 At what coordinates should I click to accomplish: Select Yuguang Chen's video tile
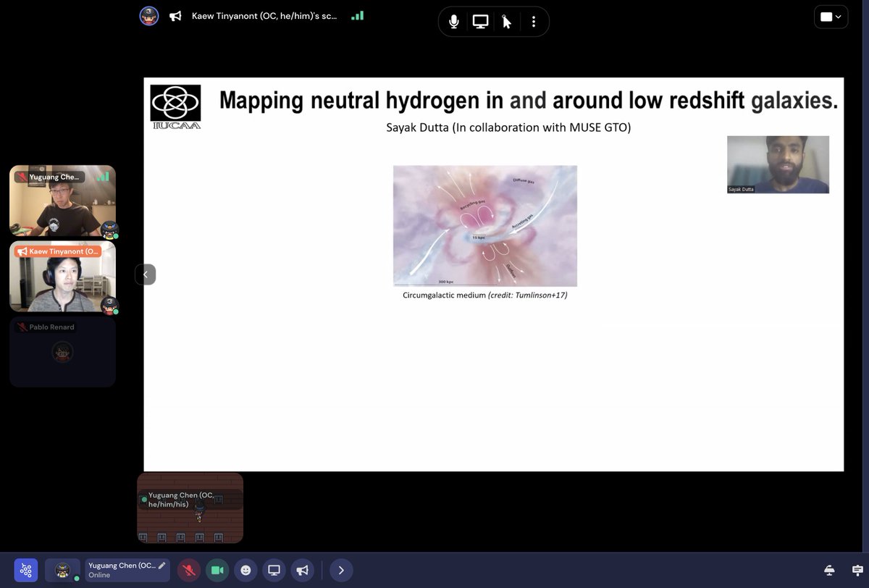(62, 201)
